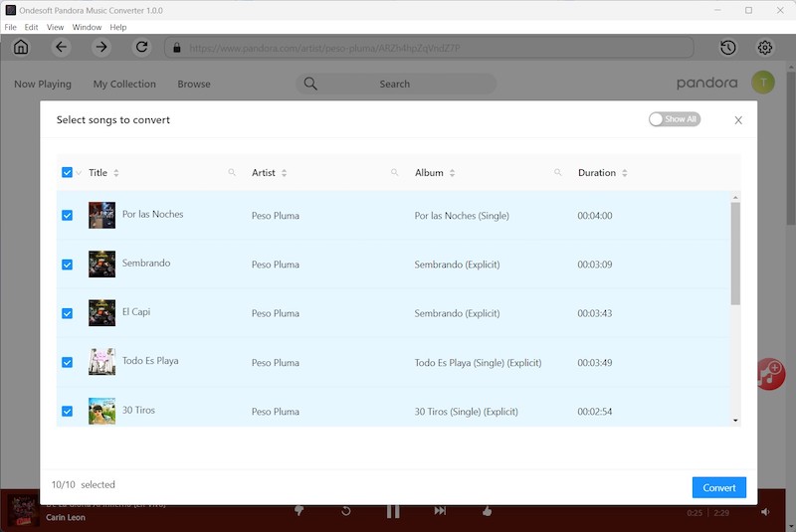
Task: Click the Pandora search magnifier icon
Action: tap(310, 84)
